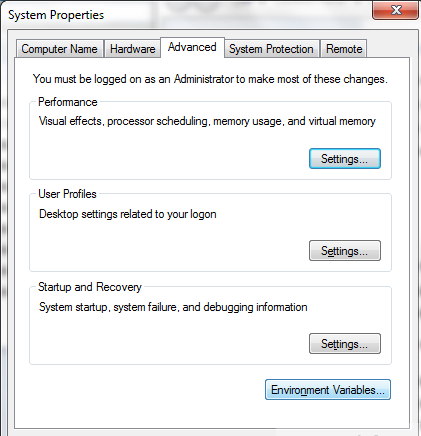Click the Startup and Recovery group label
421x436 pixels.
tap(90, 287)
